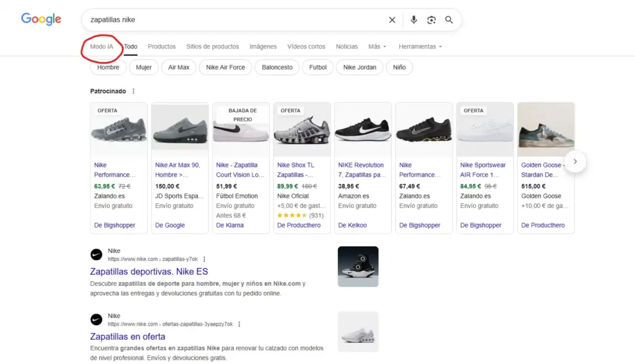
Task: Select the Hombre filter chip
Action: pos(108,67)
